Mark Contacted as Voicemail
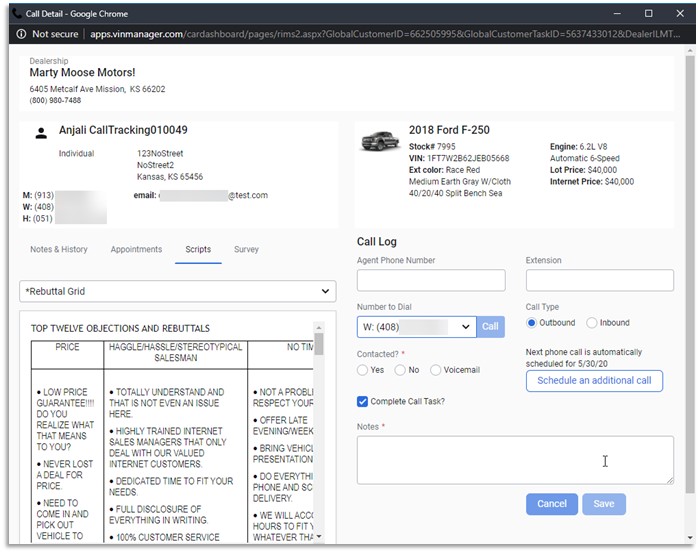Viewport: 699px width, 553px height. point(436,370)
